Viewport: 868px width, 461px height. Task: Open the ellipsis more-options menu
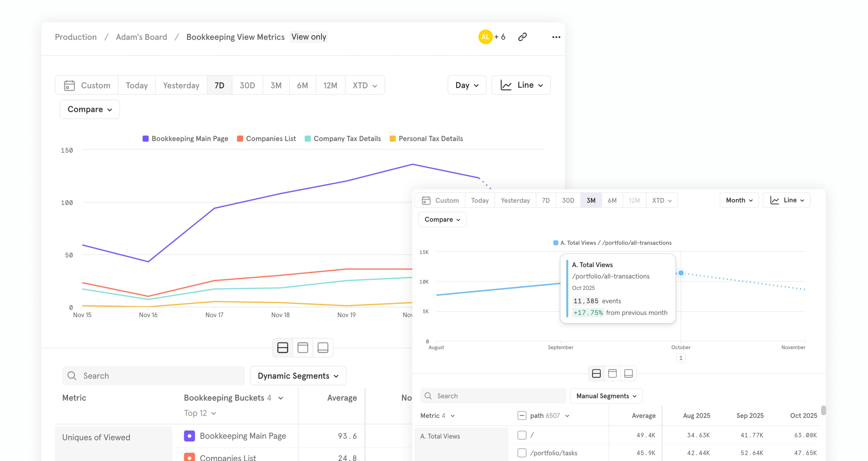pyautogui.click(x=556, y=37)
